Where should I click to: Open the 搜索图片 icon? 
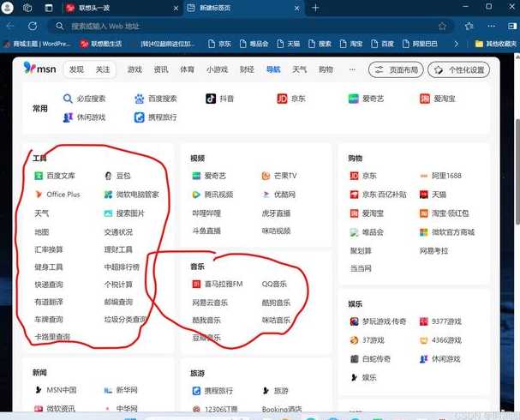coord(108,213)
